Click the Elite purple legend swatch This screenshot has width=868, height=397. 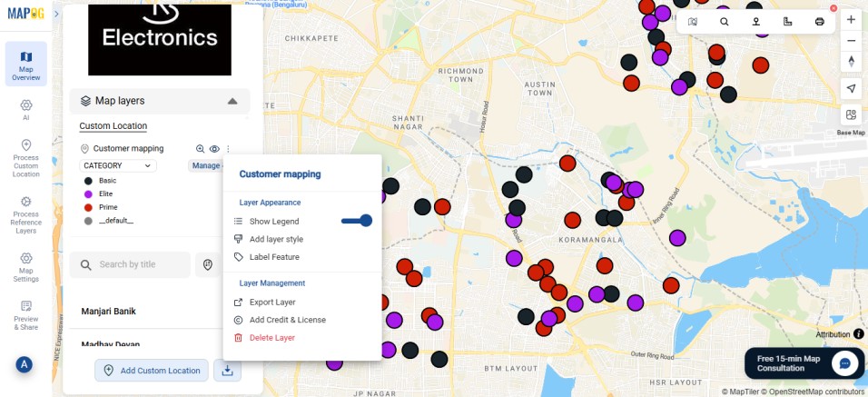click(x=88, y=194)
